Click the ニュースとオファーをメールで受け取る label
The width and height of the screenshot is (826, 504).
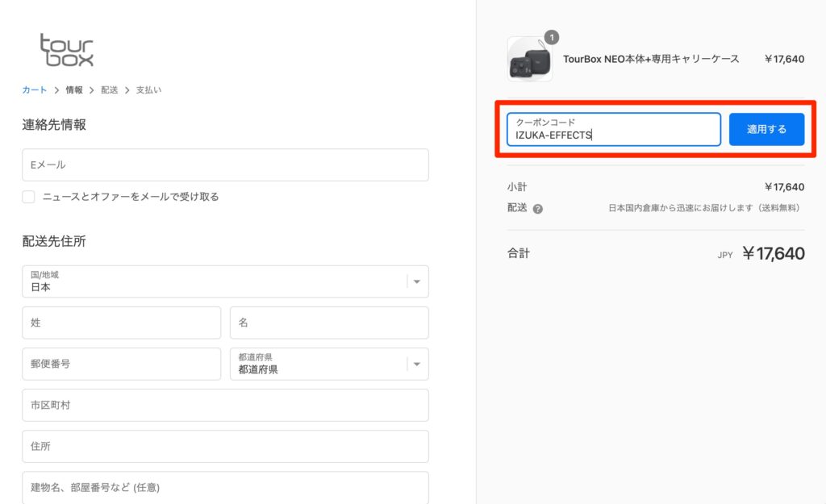pyautogui.click(x=131, y=197)
